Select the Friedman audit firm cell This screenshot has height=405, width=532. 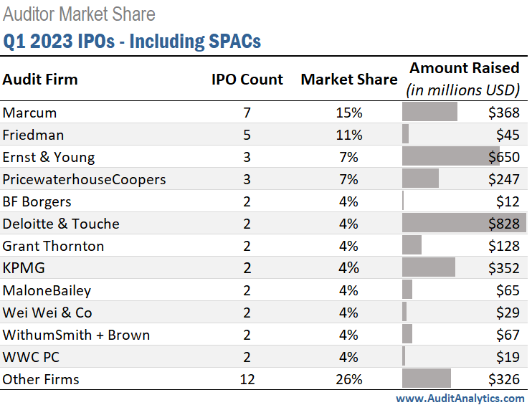click(34, 135)
